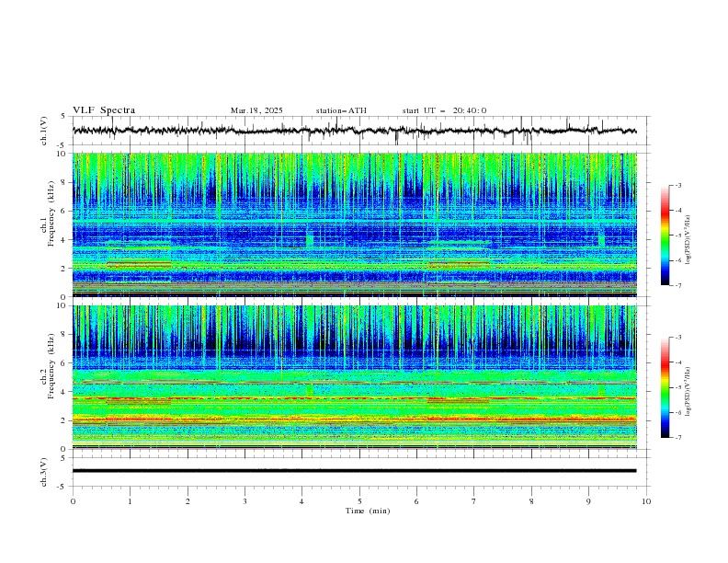The image size is (728, 563).
Task: Click the "VLF Spectra" title text
Action: (x=104, y=110)
